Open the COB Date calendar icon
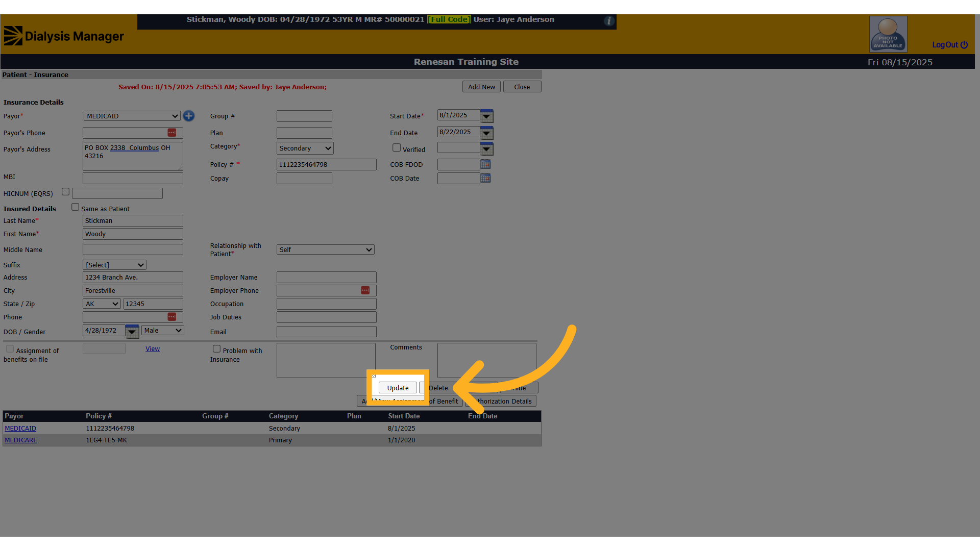The height and width of the screenshot is (551, 980). (485, 178)
